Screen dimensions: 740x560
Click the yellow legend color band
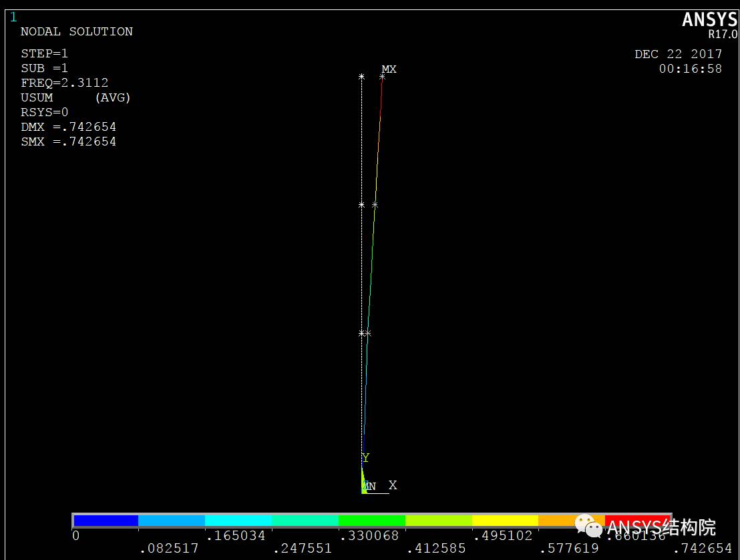coord(505,521)
